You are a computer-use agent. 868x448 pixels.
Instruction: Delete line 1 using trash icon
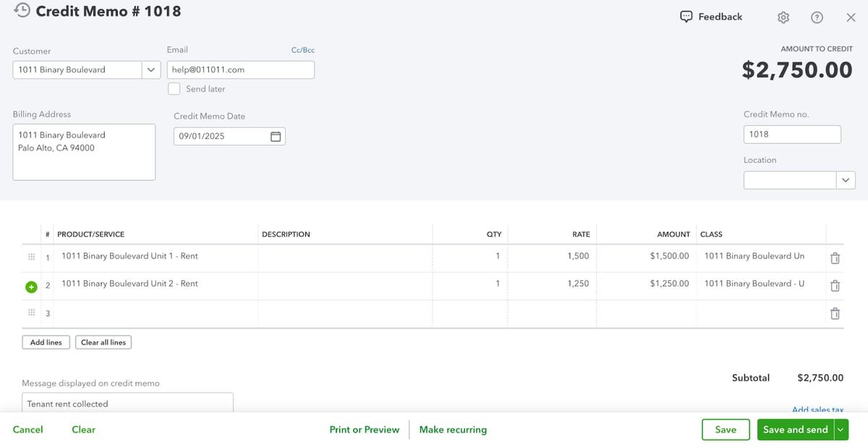click(835, 258)
